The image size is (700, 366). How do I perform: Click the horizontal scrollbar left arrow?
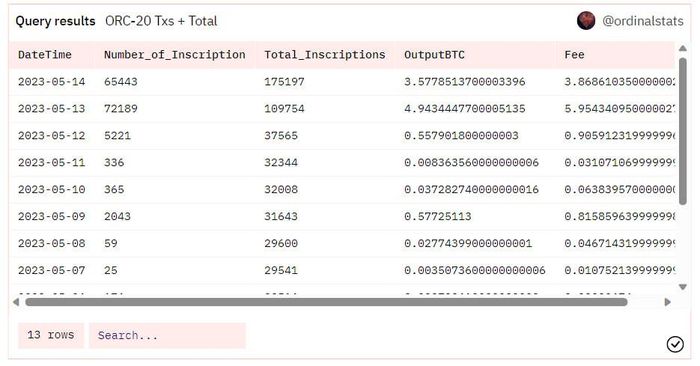pyautogui.click(x=16, y=302)
